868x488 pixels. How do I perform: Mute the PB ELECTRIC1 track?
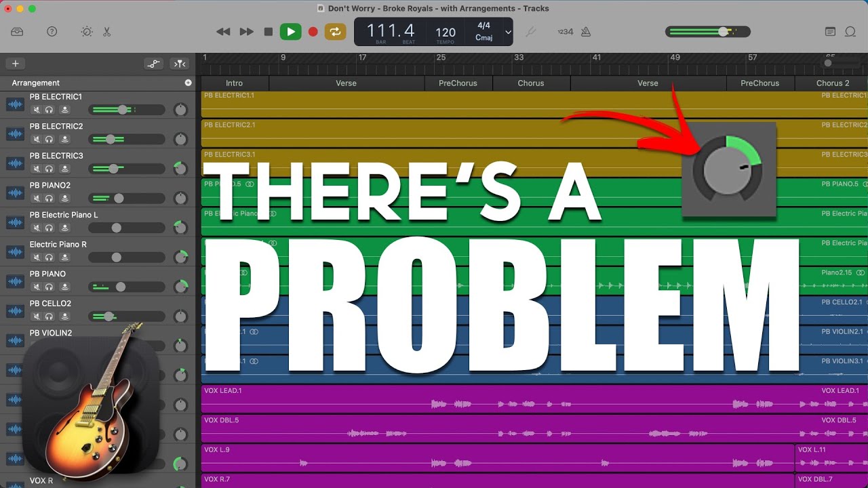click(37, 110)
